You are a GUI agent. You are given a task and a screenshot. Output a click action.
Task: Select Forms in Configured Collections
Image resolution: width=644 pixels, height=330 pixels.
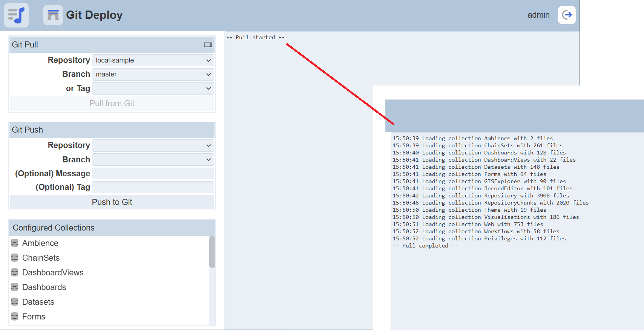(34, 316)
